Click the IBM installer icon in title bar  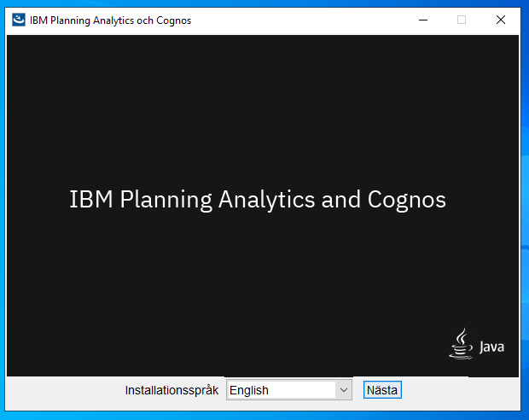[x=19, y=20]
